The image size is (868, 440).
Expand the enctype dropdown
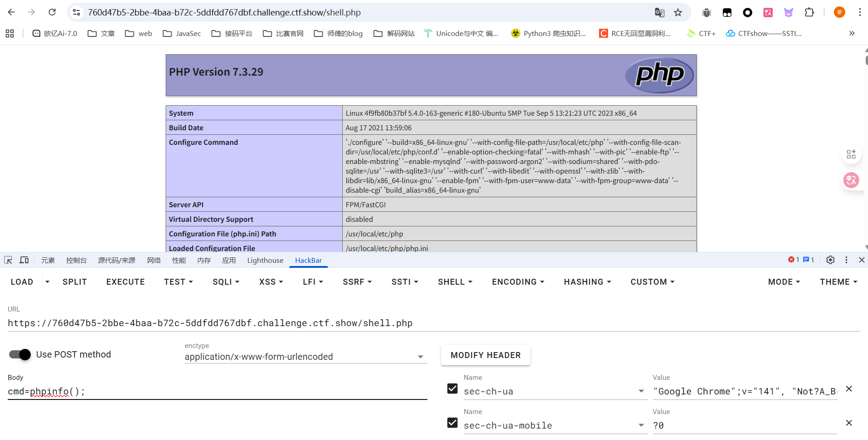pos(421,357)
